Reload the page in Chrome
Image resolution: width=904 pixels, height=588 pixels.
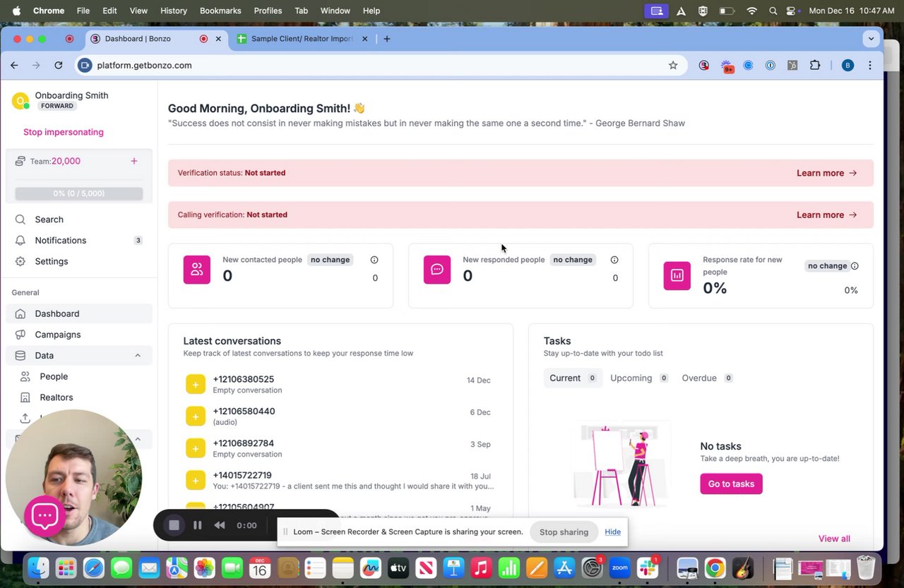coord(59,65)
